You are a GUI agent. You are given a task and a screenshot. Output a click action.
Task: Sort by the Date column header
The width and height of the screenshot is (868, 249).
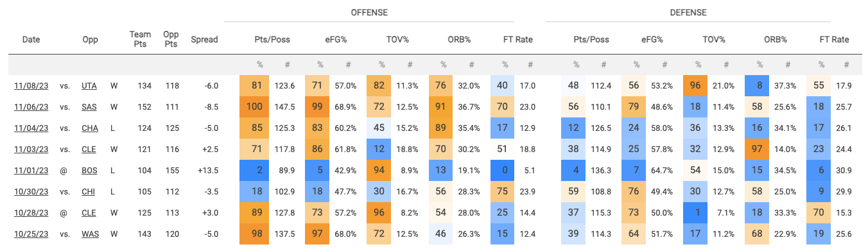pyautogui.click(x=31, y=40)
